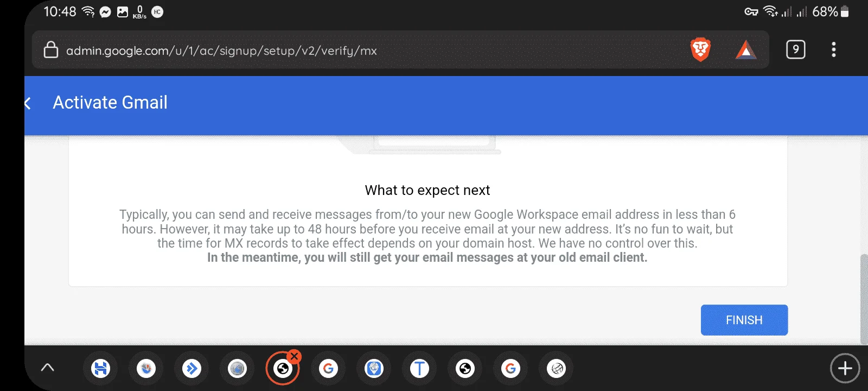Select the active tab with orange ring

click(x=283, y=369)
